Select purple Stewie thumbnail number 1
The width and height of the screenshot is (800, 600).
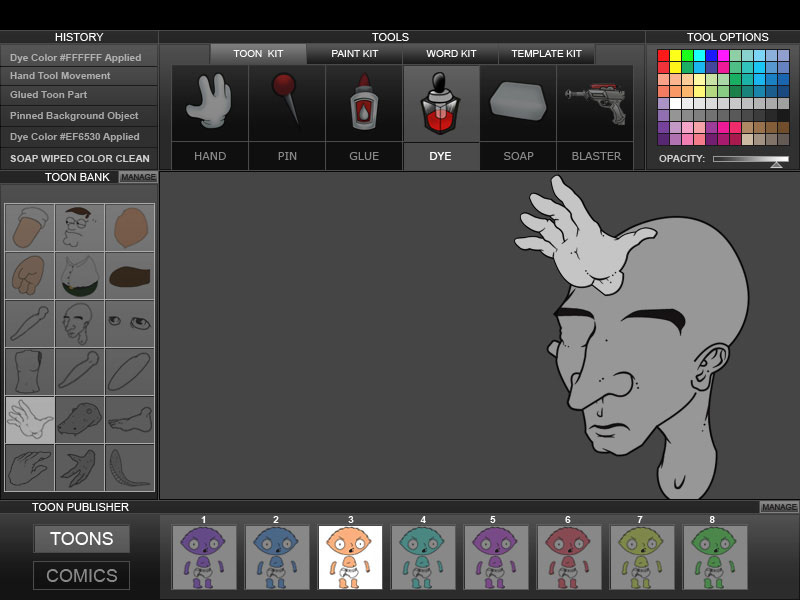(204, 558)
